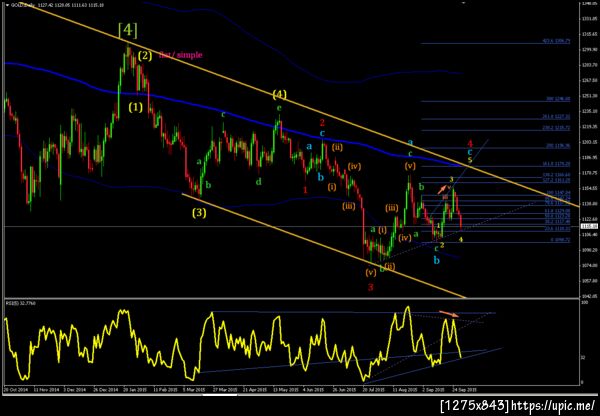Click the RSI scale value 100
This screenshot has width=600, height=416.
(x=585, y=303)
